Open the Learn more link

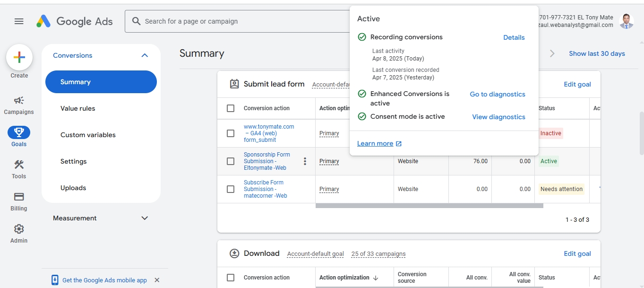pos(379,143)
